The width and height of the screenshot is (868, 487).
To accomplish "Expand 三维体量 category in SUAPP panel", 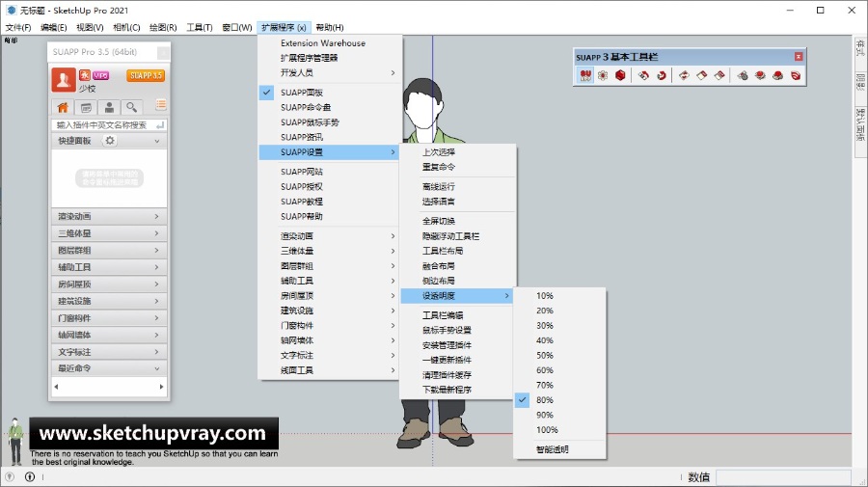I will [x=109, y=233].
